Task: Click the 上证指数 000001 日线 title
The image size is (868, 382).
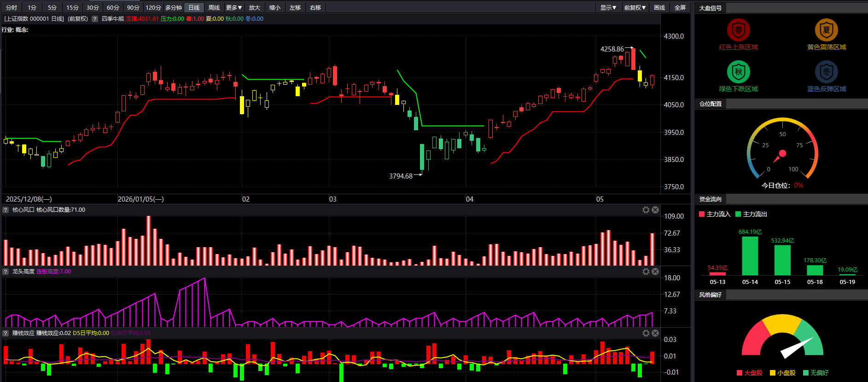Action: tap(34, 19)
